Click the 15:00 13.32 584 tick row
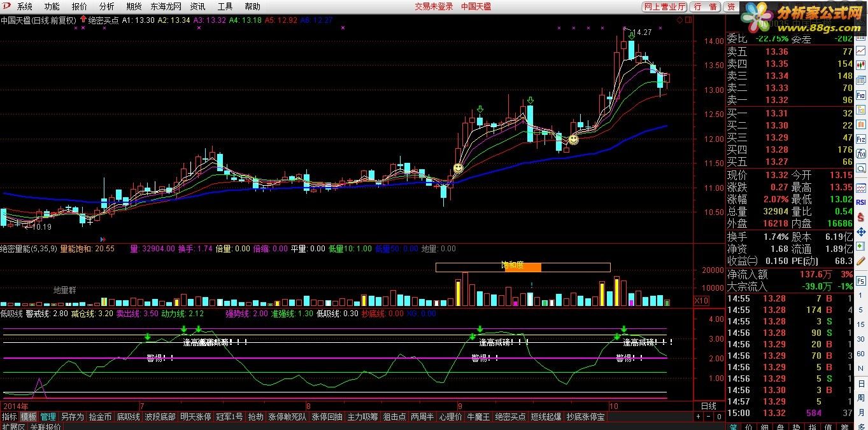The height and width of the screenshot is (430, 868). click(790, 413)
